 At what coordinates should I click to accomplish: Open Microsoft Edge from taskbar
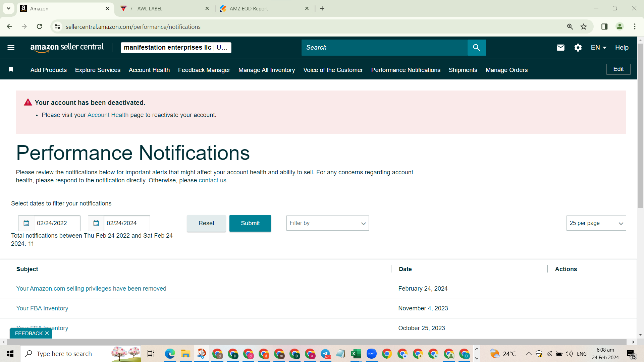[x=170, y=354]
